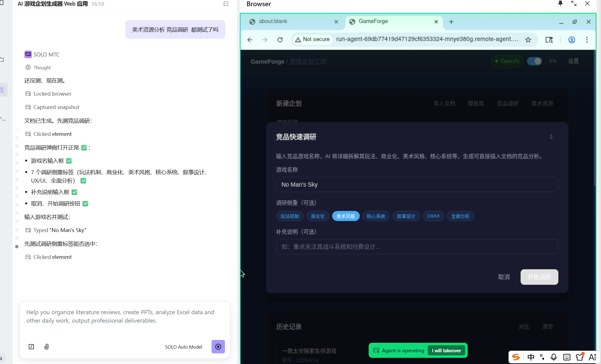Open the 模板库 tab
This screenshot has height=364, width=601.
476,104
